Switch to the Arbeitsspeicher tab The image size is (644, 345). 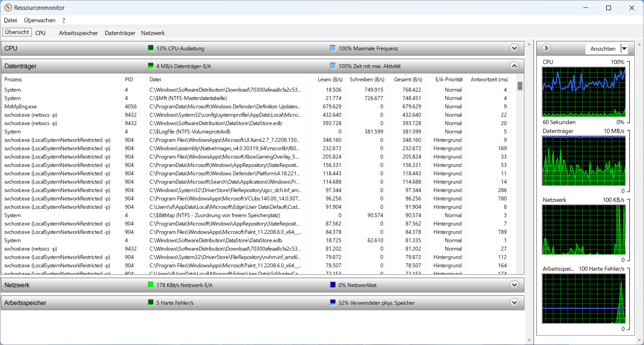point(78,33)
